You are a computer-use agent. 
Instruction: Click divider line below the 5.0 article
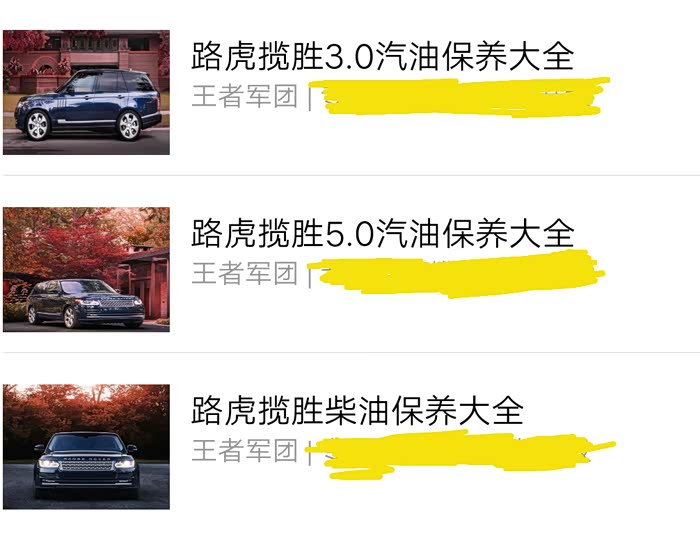point(350,352)
